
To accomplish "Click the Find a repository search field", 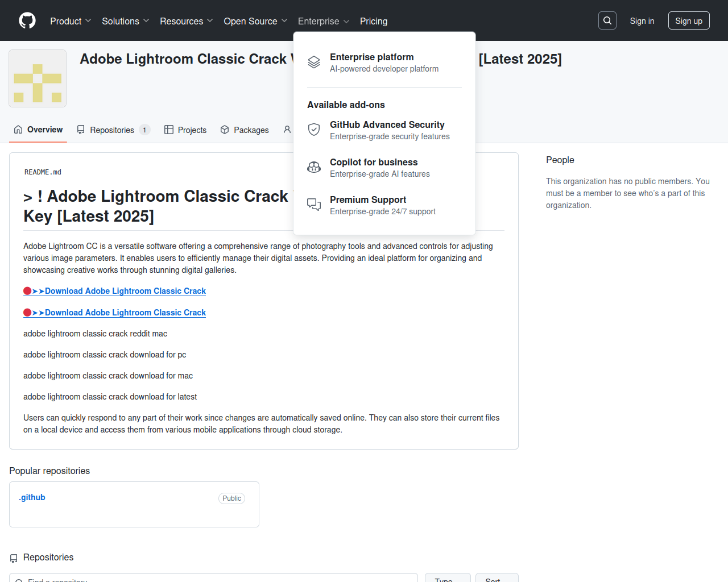I will tap(213, 577).
